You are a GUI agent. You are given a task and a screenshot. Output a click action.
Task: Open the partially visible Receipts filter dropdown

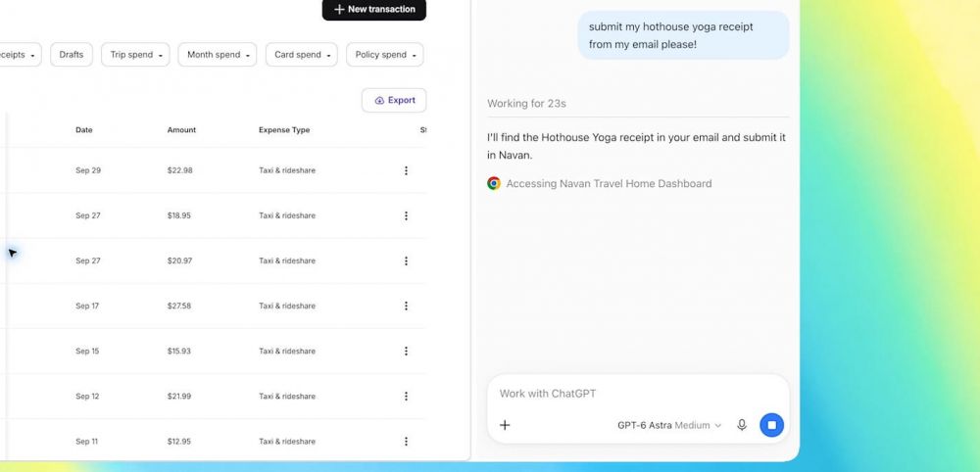[x=19, y=54]
